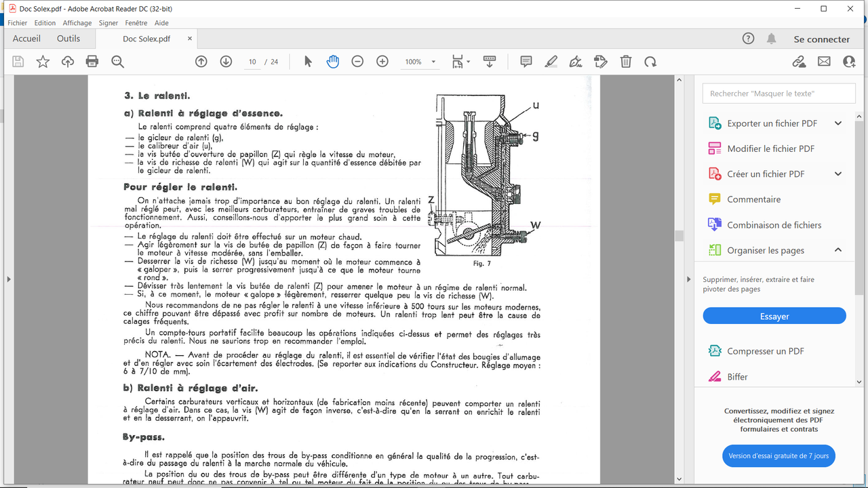Click the cloud upload icon
The width and height of the screenshot is (868, 488).
point(68,62)
